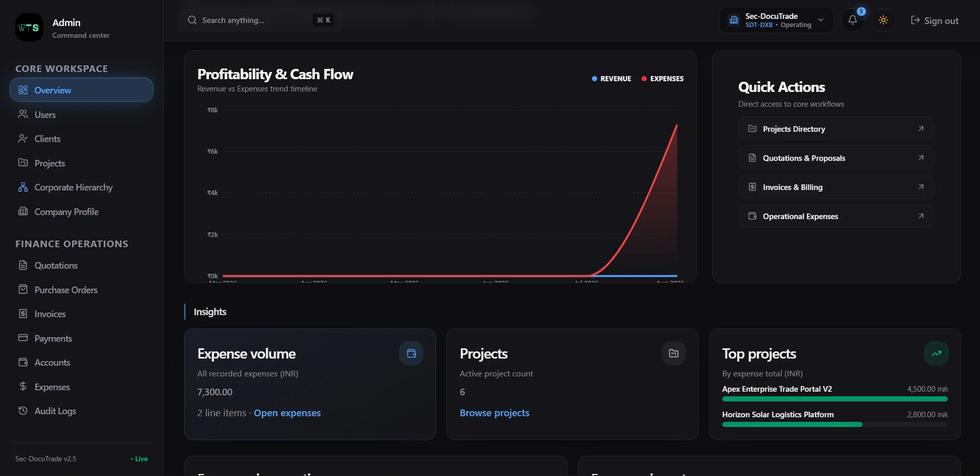Image resolution: width=980 pixels, height=476 pixels.
Task: Open Projects in the sidebar
Action: 81,163
